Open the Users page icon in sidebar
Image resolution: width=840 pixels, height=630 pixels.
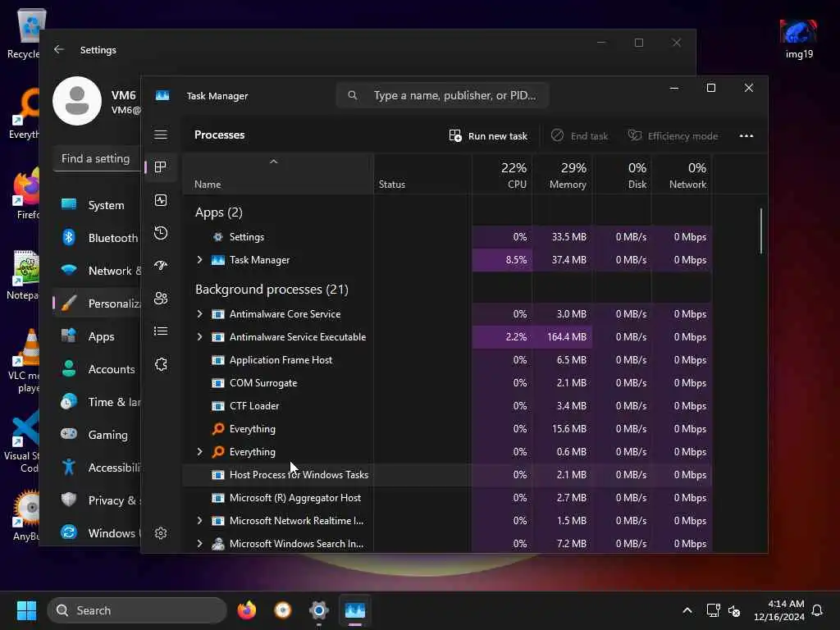point(161,299)
